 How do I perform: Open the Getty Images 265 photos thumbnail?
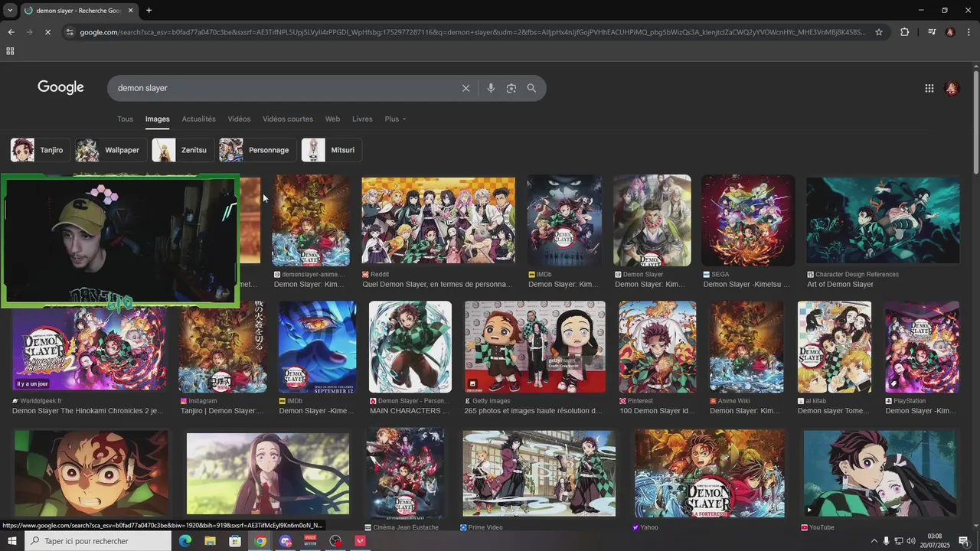534,347
